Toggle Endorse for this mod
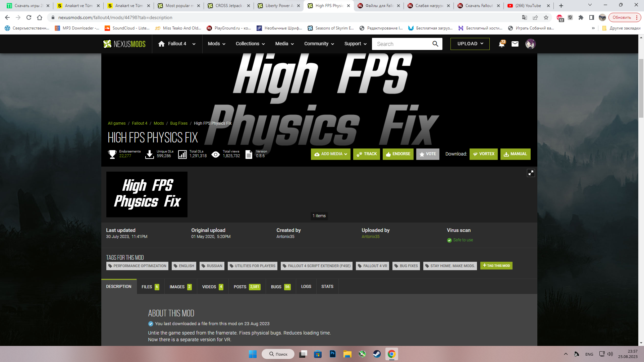644x362 pixels. click(398, 154)
